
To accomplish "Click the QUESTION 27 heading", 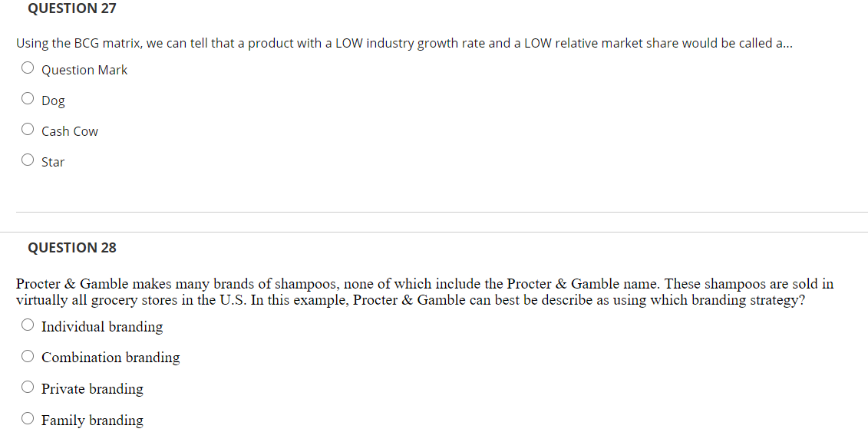I will [71, 8].
